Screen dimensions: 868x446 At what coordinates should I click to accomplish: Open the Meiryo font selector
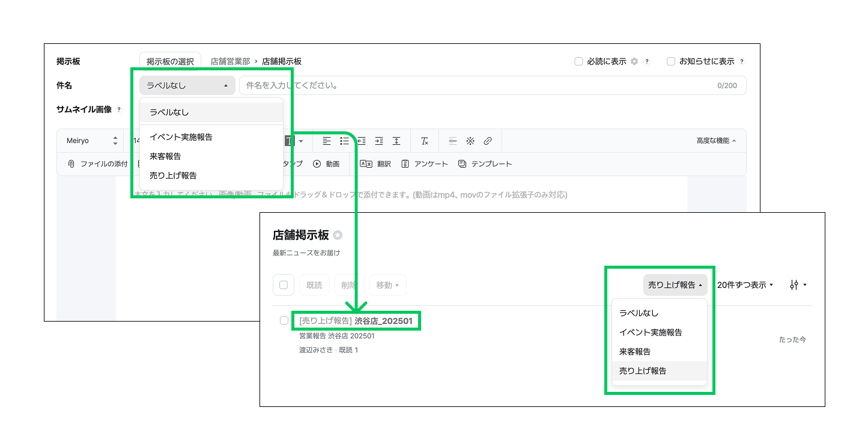click(91, 141)
